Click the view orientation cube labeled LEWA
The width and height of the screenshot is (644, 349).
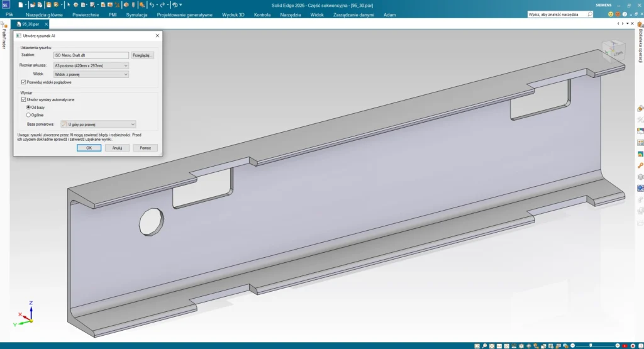(x=609, y=52)
